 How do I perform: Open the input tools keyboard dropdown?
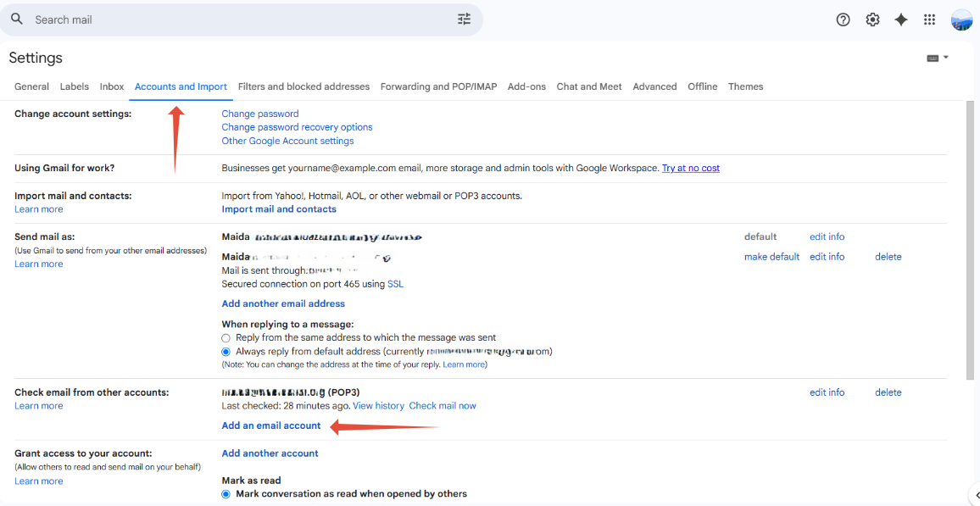[938, 58]
